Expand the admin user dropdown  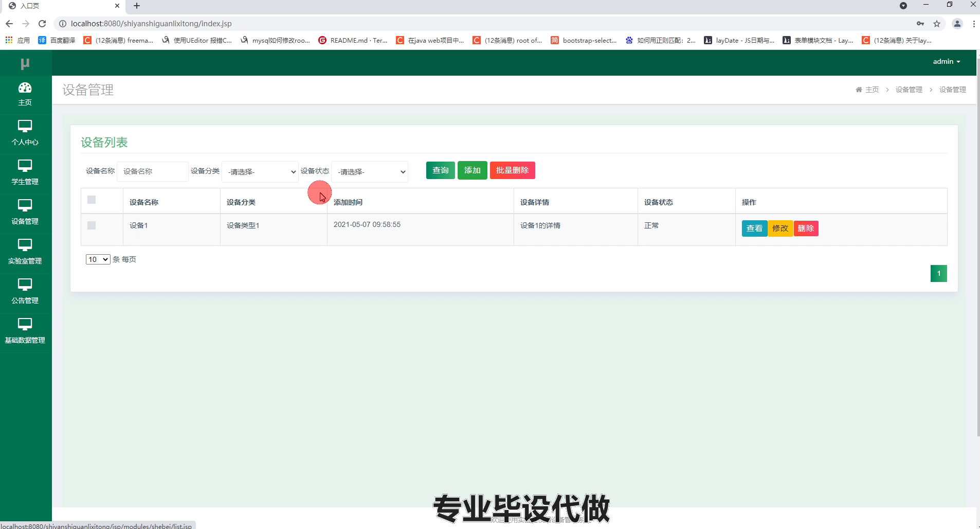click(947, 61)
